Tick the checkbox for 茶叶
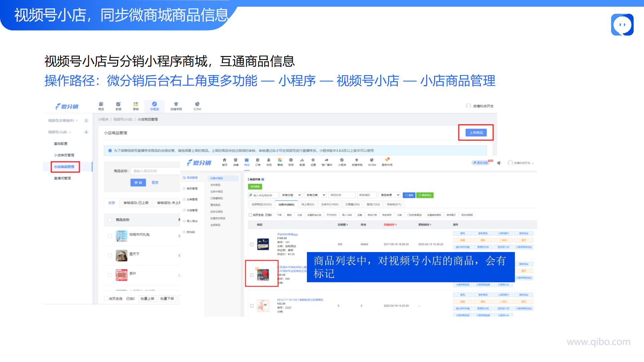The height and width of the screenshot is (362, 644). click(x=110, y=275)
